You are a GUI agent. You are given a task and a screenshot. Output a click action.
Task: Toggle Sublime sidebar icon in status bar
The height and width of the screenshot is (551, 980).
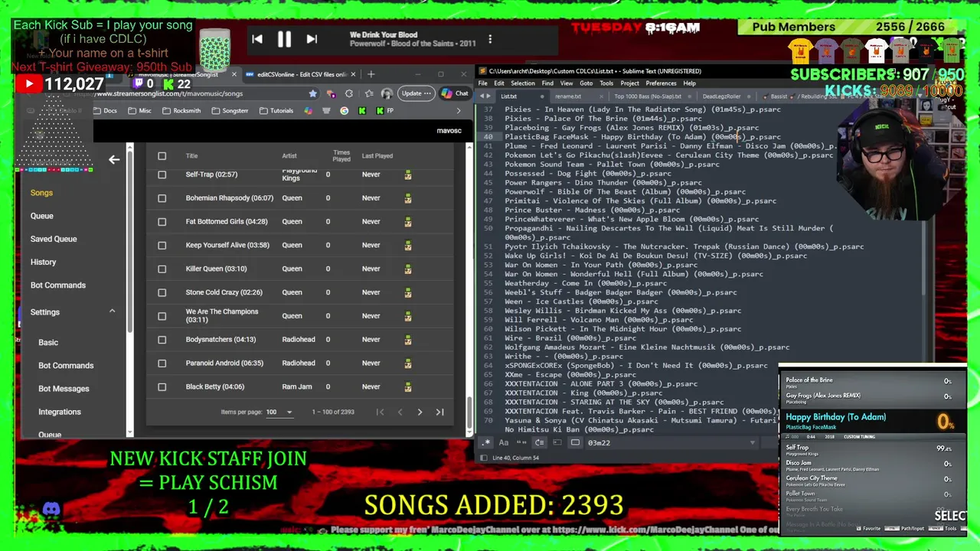coord(483,458)
